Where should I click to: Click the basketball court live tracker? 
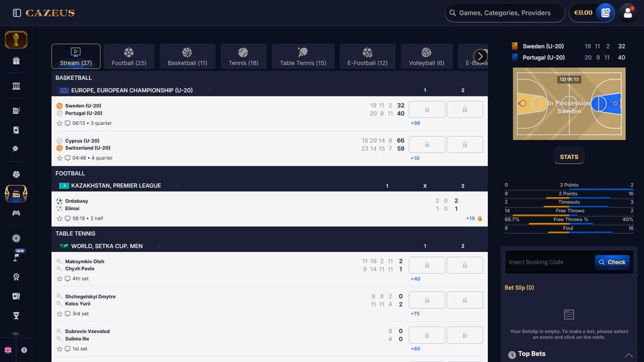coord(569,104)
